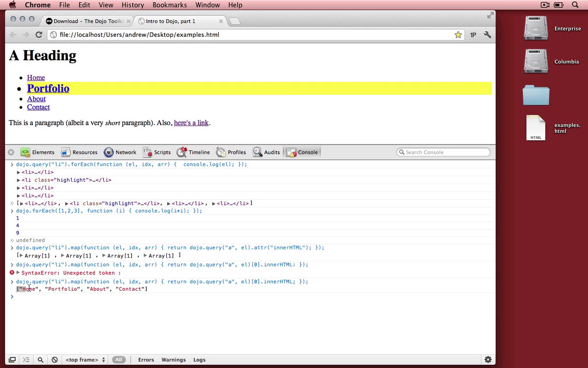Screen dimensions: 588x368
Task: Open the Contact link
Action: click(38, 107)
